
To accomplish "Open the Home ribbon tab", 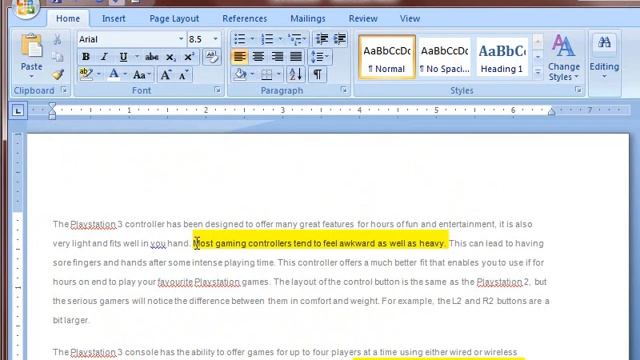I will tap(68, 19).
